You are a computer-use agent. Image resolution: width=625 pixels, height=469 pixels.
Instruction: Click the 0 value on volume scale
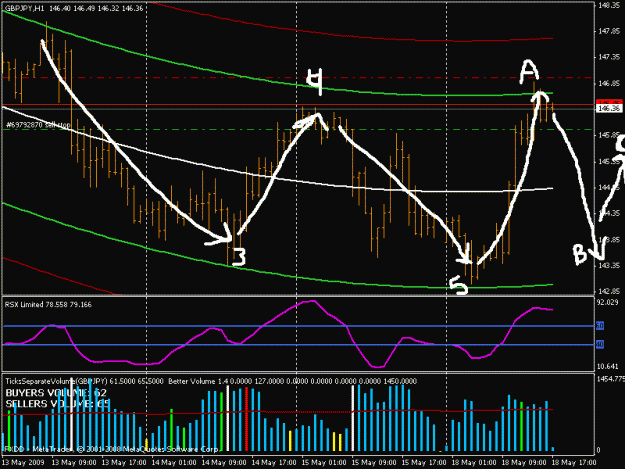click(x=598, y=450)
